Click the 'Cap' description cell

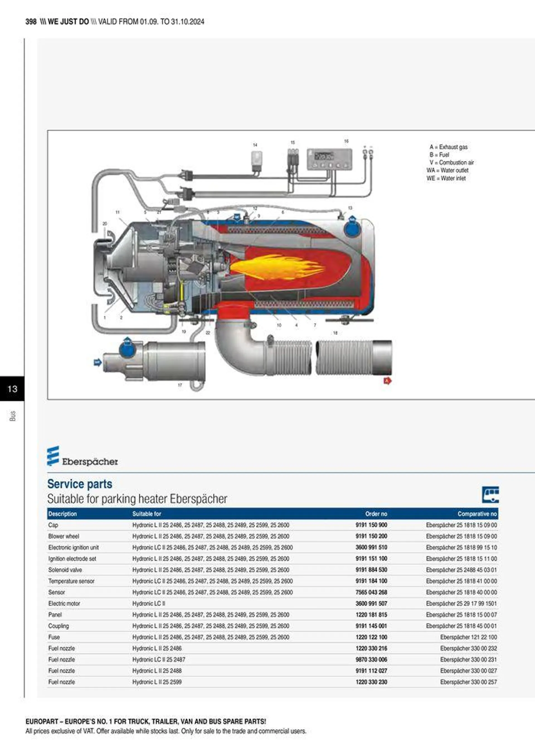[53, 525]
